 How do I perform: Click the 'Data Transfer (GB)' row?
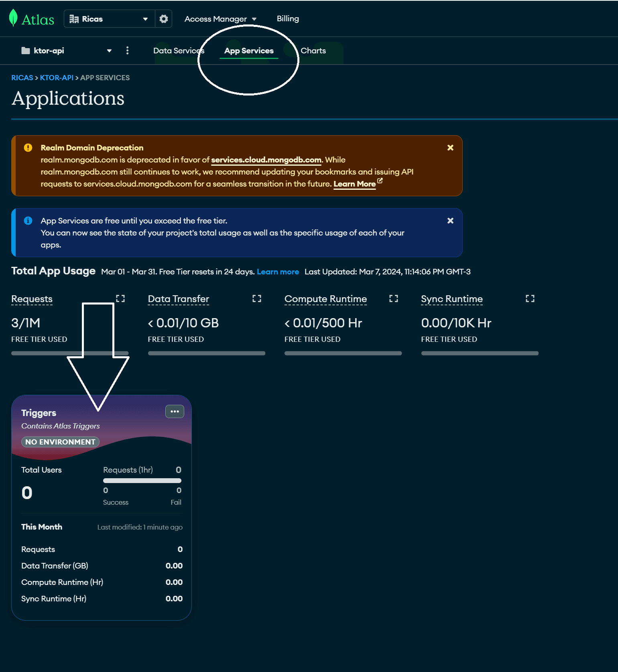(102, 566)
